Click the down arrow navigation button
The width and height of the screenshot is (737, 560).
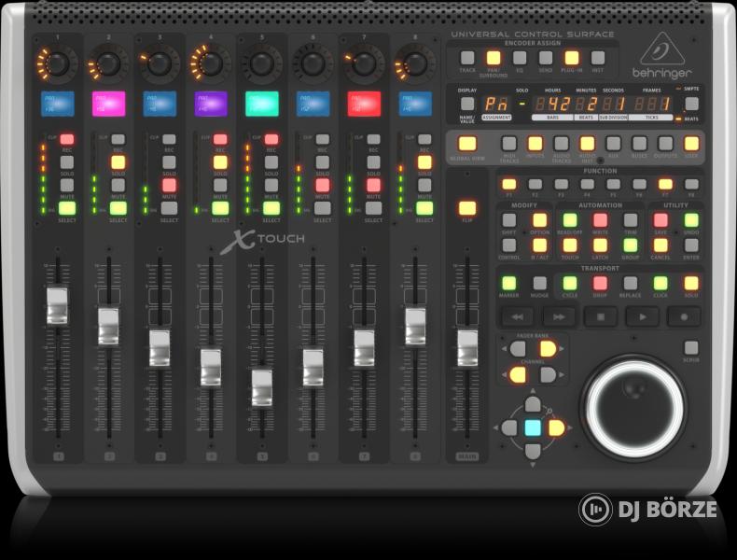click(533, 452)
